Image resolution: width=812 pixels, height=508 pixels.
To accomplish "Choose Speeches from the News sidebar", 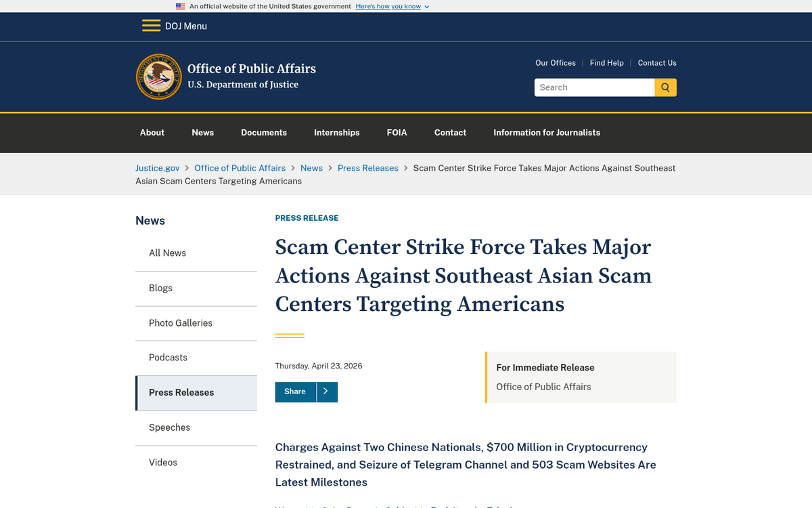I will pyautogui.click(x=169, y=427).
